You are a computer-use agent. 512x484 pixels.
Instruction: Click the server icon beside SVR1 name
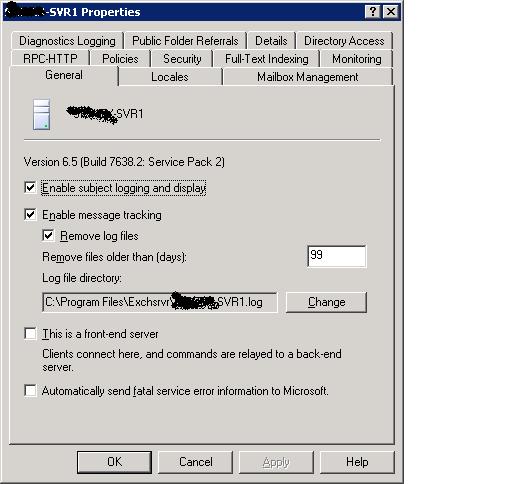(x=42, y=114)
